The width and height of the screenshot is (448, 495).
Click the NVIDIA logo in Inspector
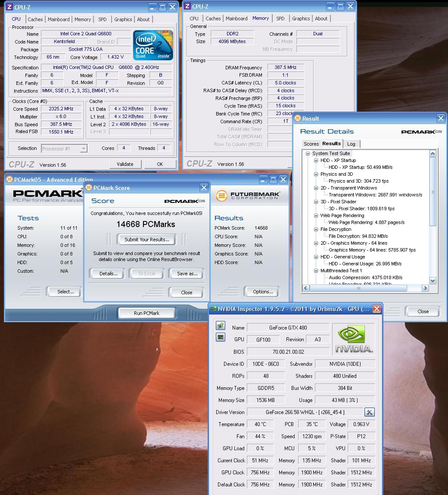coord(354,339)
